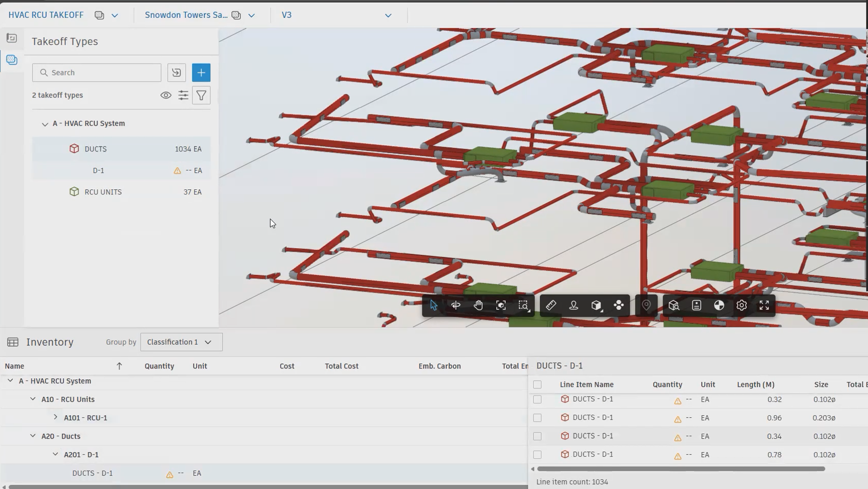868x489 pixels.
Task: Expand the A101 - RCU-1 tree item
Action: click(55, 417)
